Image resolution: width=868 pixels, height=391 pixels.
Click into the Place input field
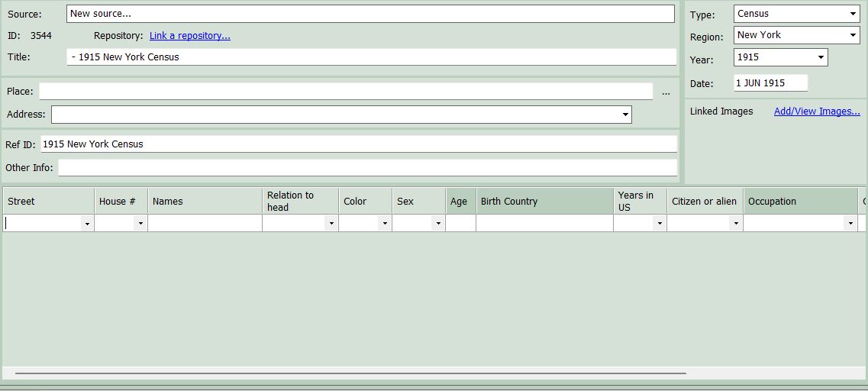pyautogui.click(x=346, y=92)
